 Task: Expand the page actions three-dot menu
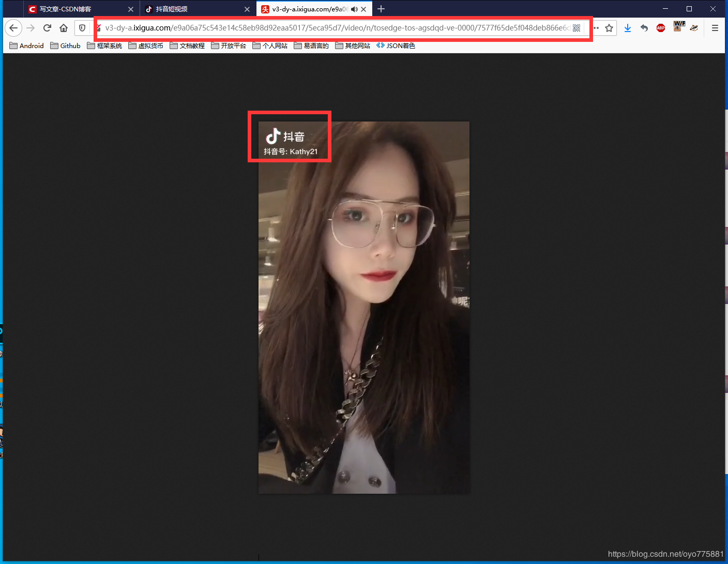point(596,28)
